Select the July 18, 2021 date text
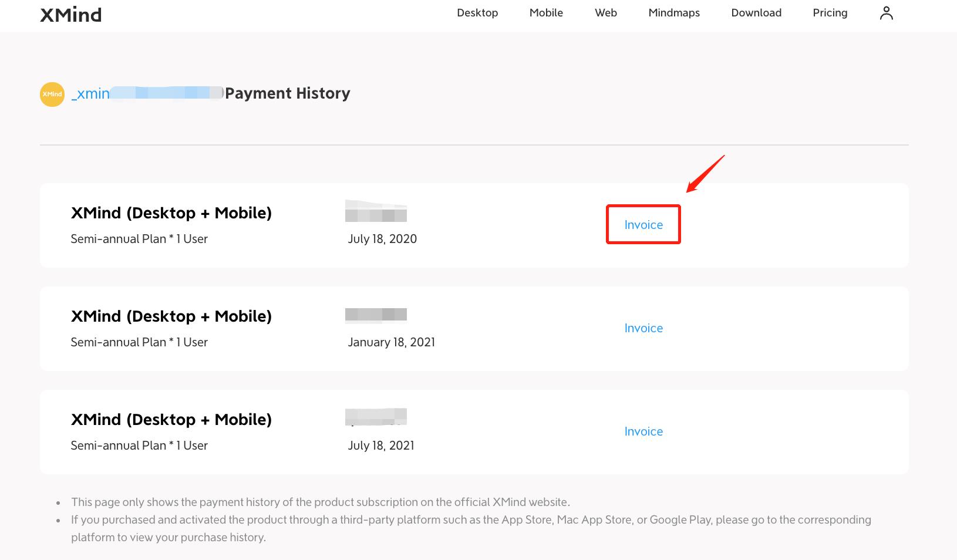Viewport: 957px width, 560px height. (x=381, y=446)
